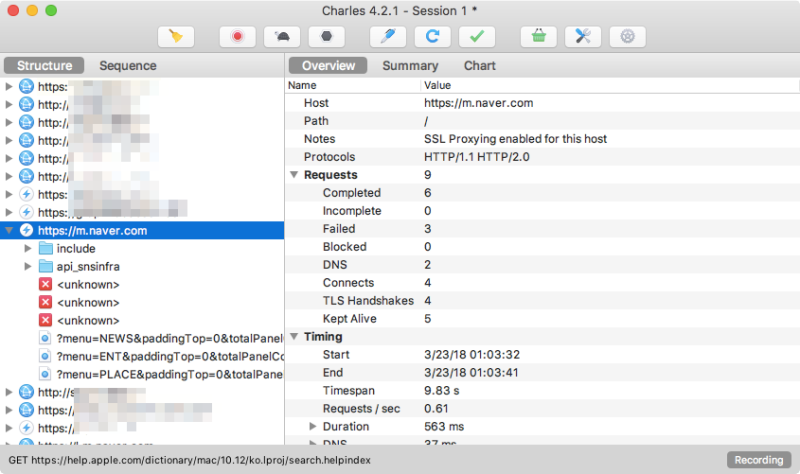Click the lightning icon of m.naver.com host
The height and width of the screenshot is (474, 800).
coord(27,231)
